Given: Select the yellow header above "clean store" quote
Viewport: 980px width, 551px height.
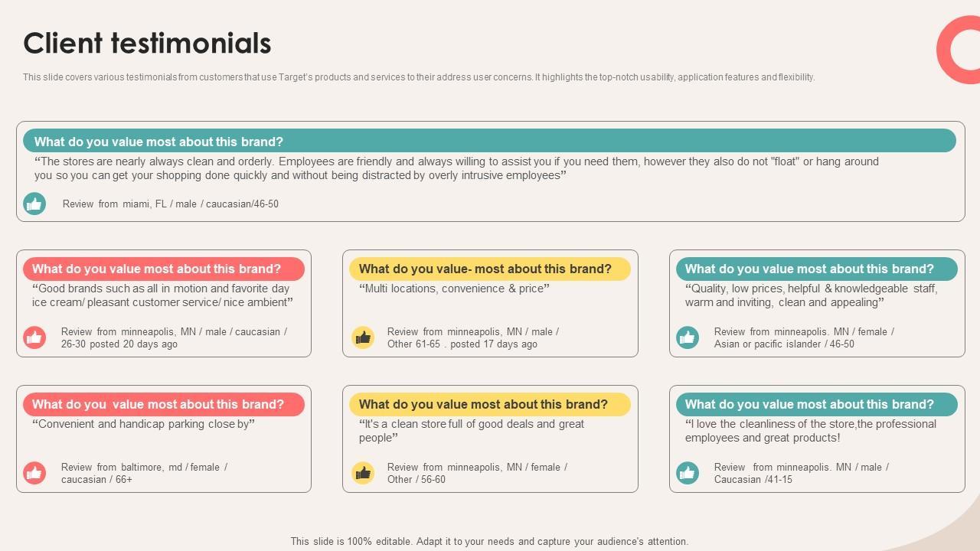Looking at the screenshot, I should [x=489, y=404].
